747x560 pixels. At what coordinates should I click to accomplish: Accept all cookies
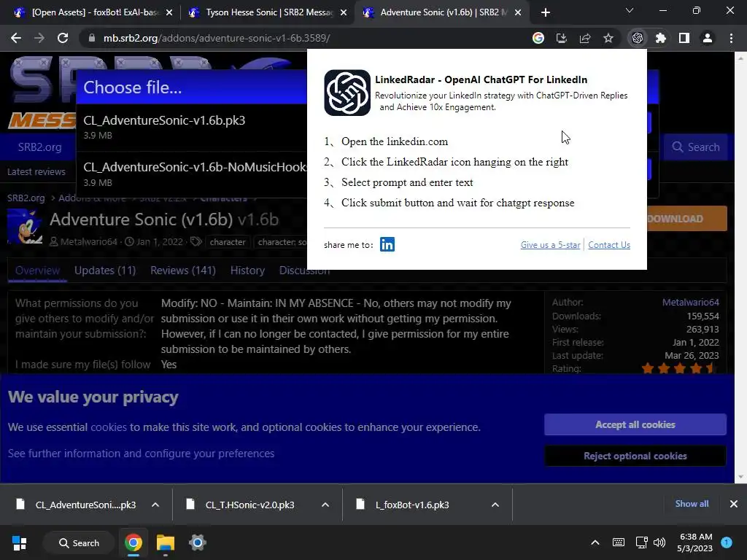click(635, 424)
